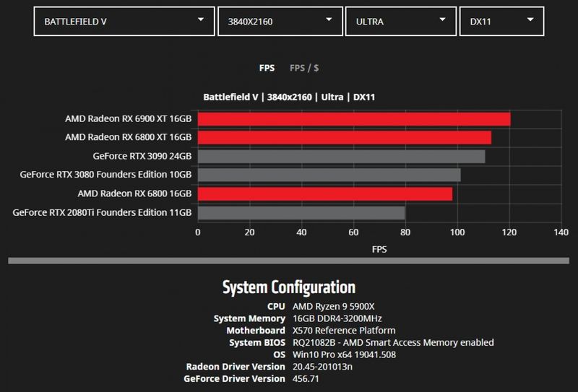
Task: Switch to the FPS / $ tab
Action: [304, 68]
